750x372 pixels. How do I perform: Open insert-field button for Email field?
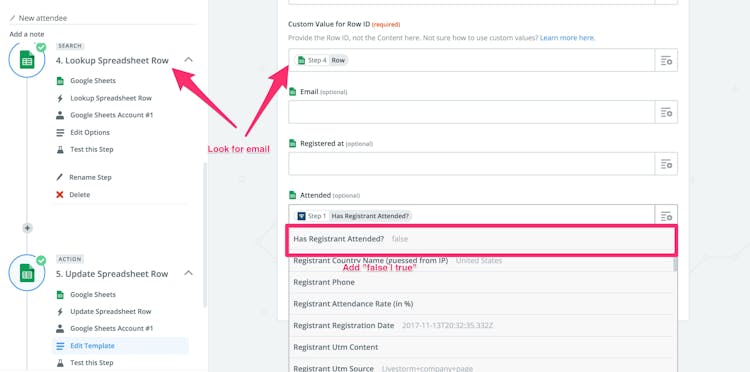click(x=666, y=112)
